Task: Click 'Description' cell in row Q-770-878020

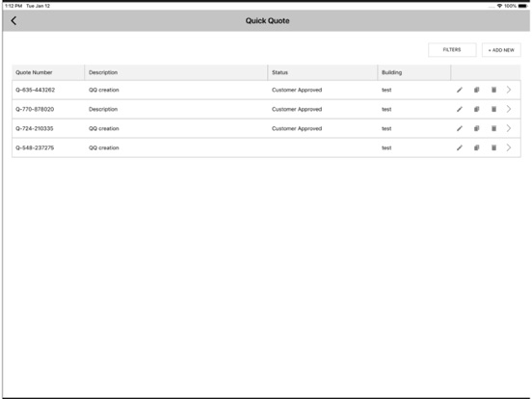Action: click(103, 109)
